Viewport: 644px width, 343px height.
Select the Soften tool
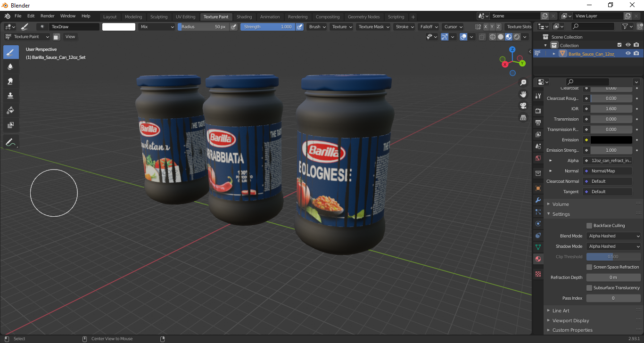(11, 67)
